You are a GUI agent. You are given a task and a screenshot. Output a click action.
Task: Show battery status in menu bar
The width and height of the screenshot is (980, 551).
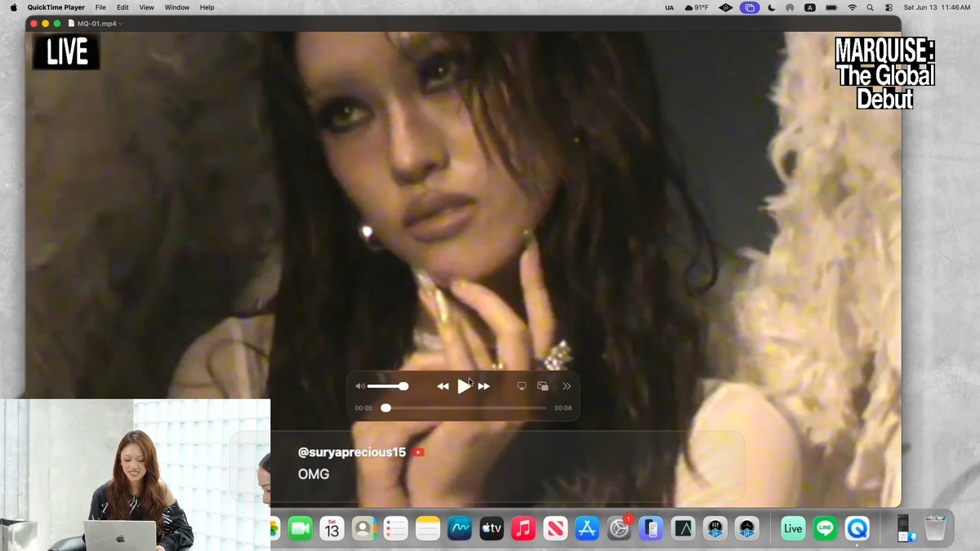pos(831,7)
